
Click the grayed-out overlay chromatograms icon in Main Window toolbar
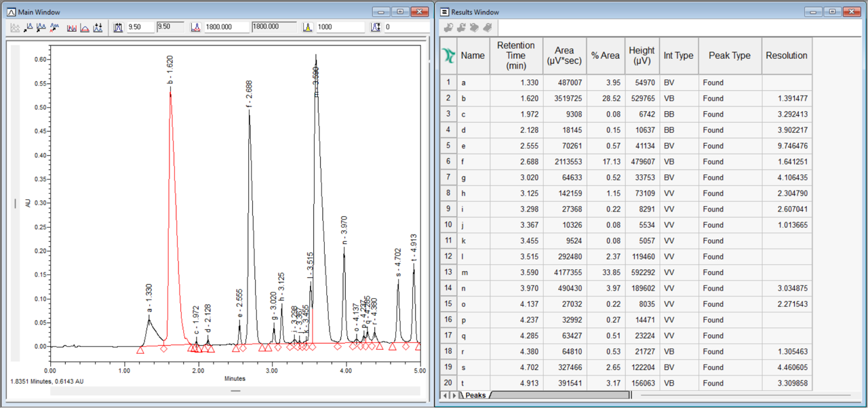(x=15, y=28)
